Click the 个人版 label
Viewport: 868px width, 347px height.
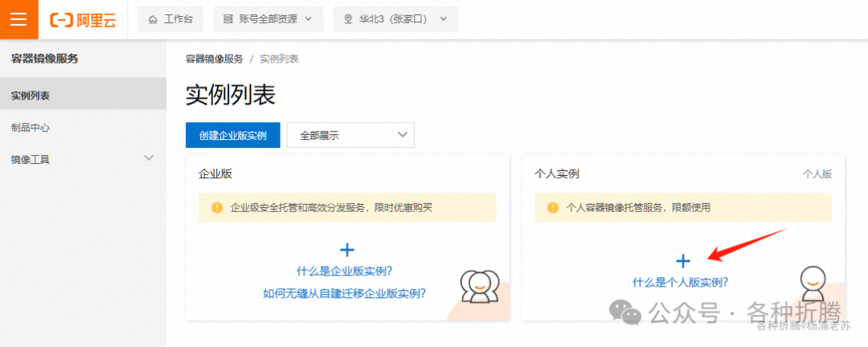(817, 173)
